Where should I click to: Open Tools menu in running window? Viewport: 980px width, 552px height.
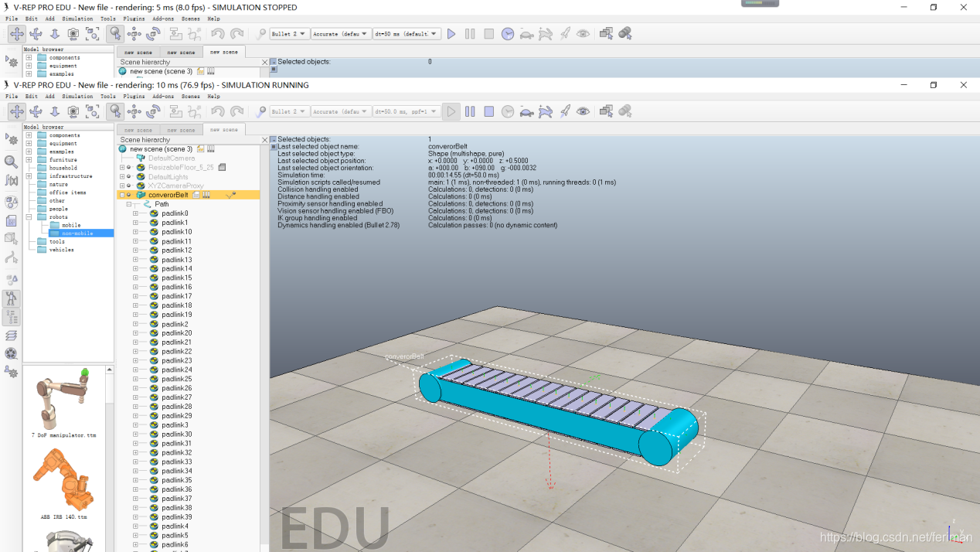tap(107, 97)
